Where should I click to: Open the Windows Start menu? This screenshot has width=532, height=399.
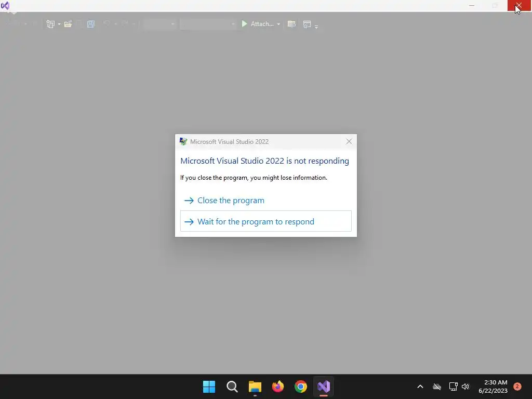pos(209,387)
